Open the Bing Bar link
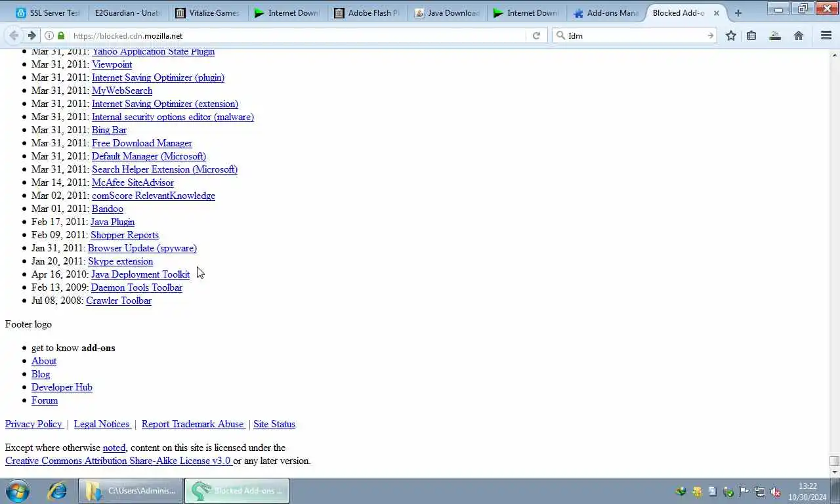Screen dimensions: 840x504 coord(109,130)
